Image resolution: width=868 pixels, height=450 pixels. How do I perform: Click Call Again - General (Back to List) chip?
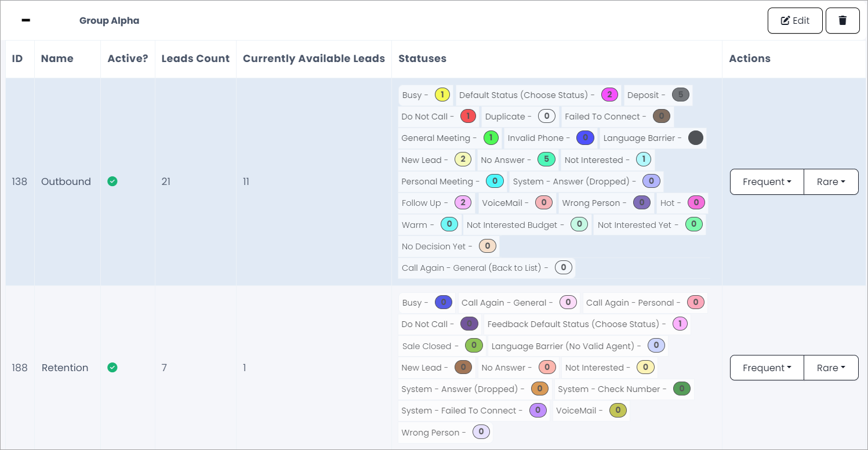click(x=487, y=268)
